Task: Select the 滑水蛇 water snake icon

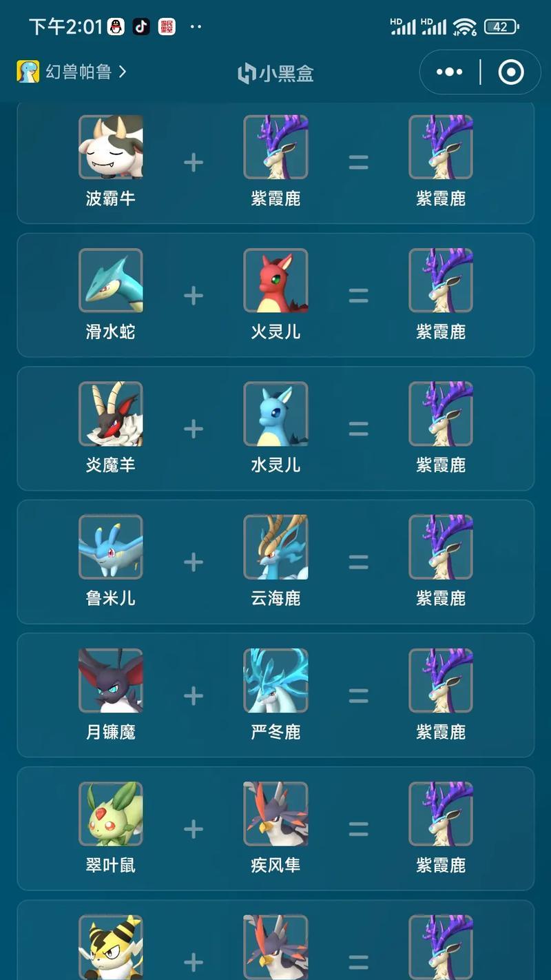Action: tap(111, 280)
